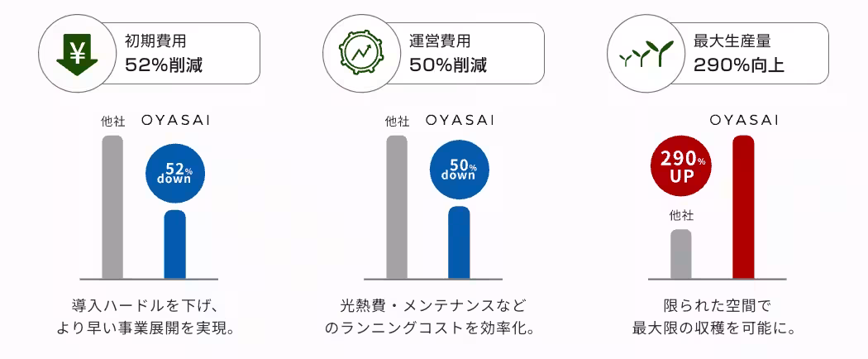The height and width of the screenshot is (359, 868).
Task: Click the gray 他社 bar in operating cost chart
Action: (397, 207)
